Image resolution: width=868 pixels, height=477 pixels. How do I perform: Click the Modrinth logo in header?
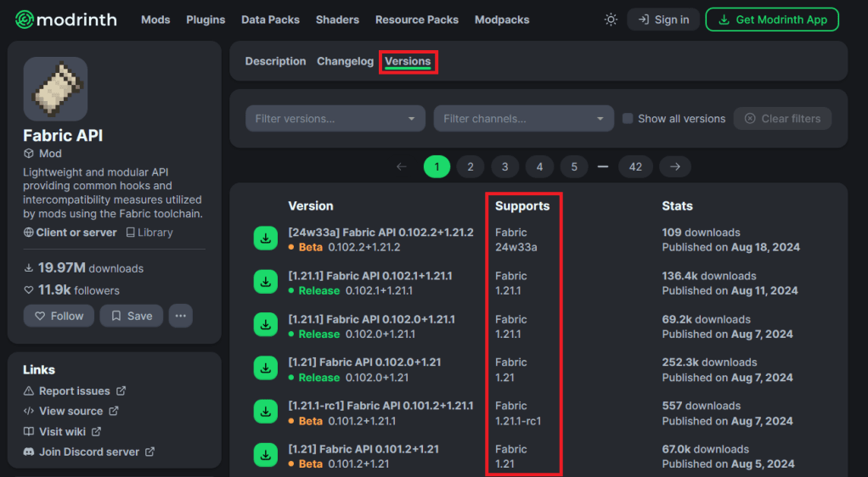65,20
